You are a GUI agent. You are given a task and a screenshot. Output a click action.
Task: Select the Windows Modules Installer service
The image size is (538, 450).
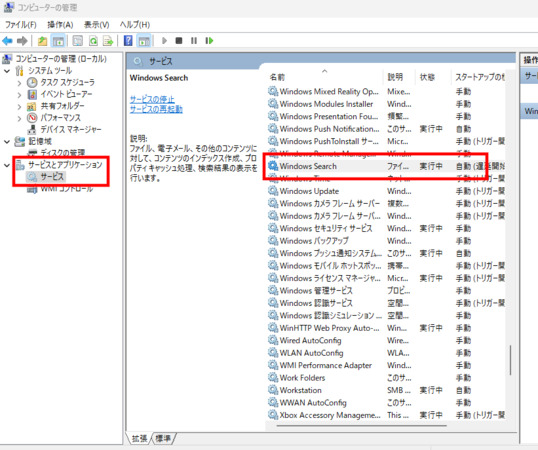click(x=386, y=104)
